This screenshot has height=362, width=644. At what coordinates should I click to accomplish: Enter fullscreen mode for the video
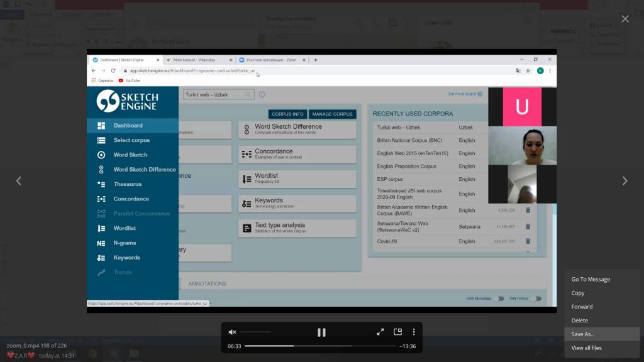pos(380,332)
